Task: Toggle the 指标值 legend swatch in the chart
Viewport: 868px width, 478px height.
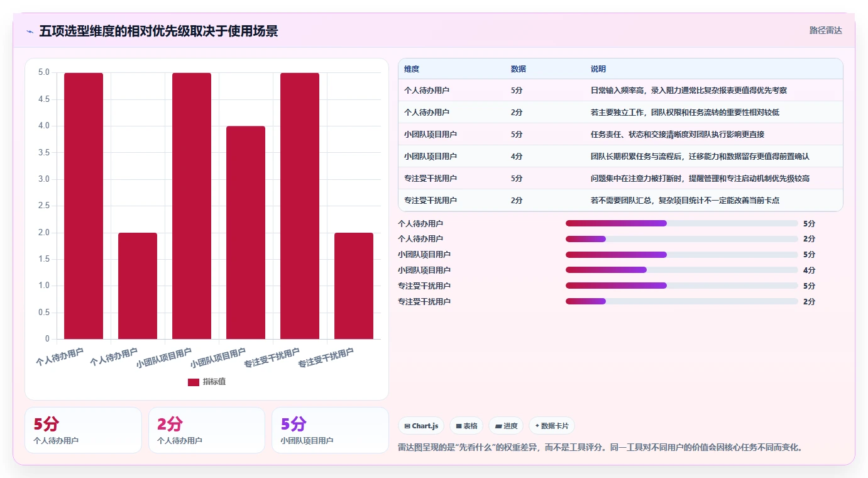Action: tap(194, 382)
